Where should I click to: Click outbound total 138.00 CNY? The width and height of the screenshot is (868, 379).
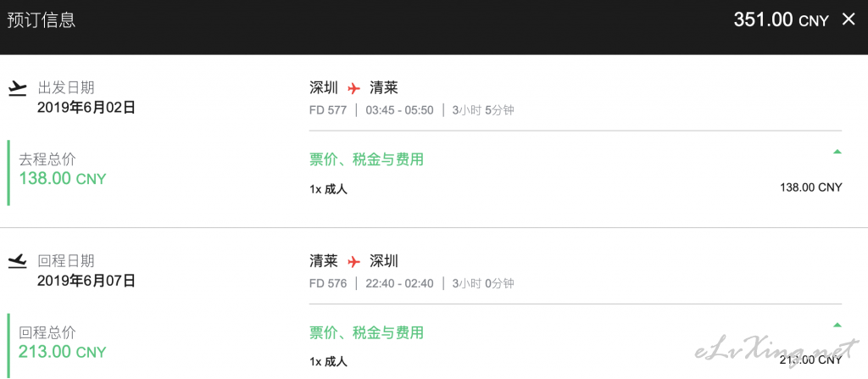pyautogui.click(x=63, y=178)
